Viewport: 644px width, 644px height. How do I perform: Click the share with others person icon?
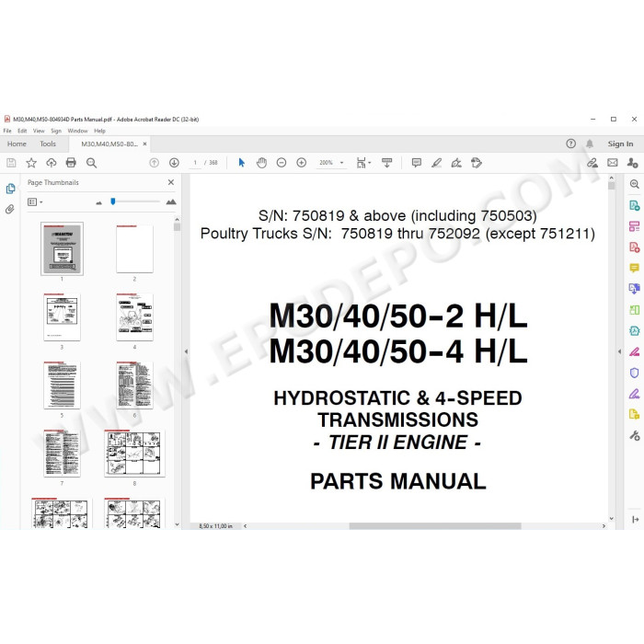tap(633, 163)
